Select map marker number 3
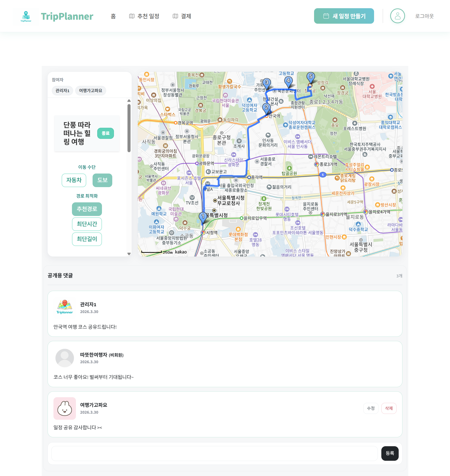This screenshot has width=450, height=476. [266, 83]
